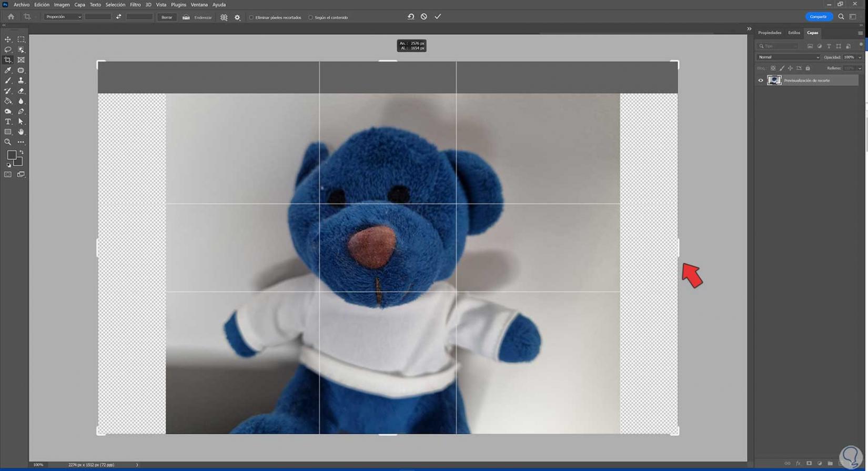Click the Borrar button
868x471 pixels.
167,17
